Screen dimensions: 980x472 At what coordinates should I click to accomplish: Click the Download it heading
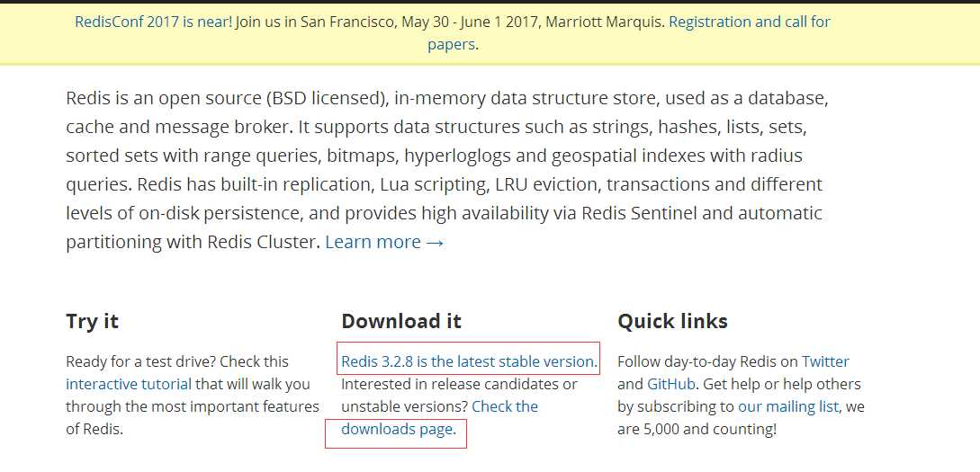click(401, 321)
